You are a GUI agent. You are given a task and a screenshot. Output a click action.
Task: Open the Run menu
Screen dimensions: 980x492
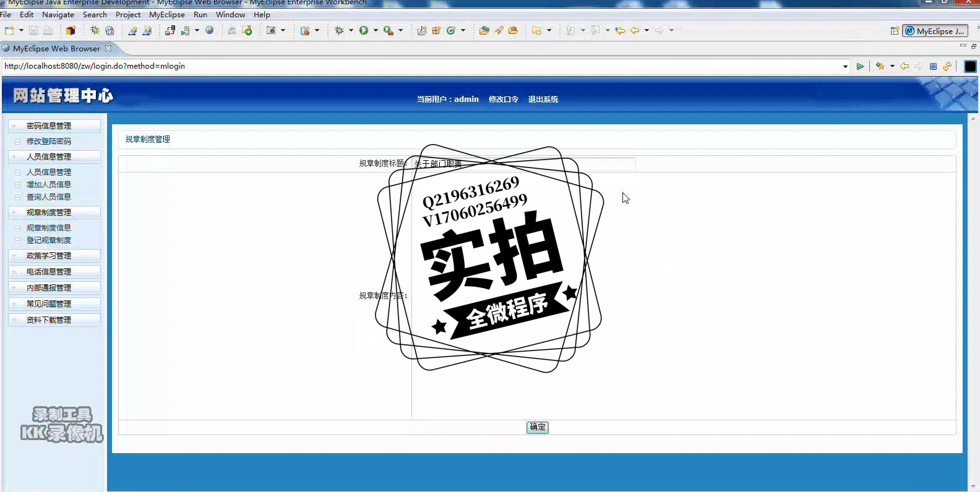click(200, 15)
